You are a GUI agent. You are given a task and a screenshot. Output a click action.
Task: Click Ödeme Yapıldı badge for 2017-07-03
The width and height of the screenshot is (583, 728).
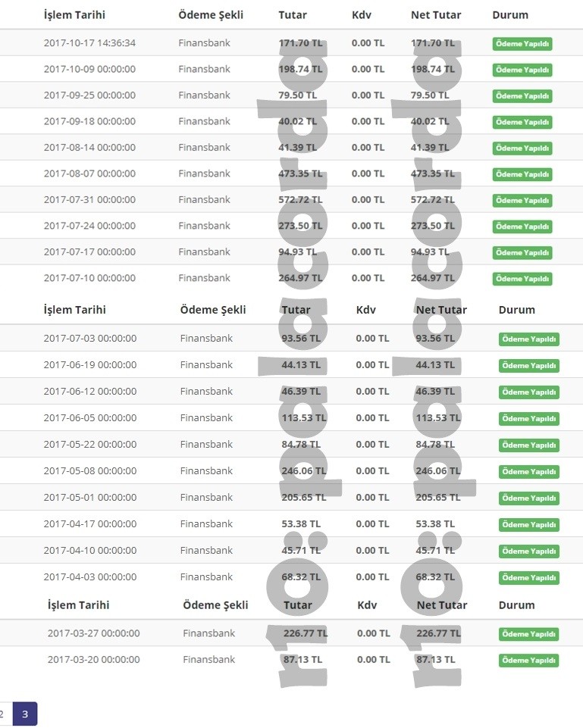528,339
